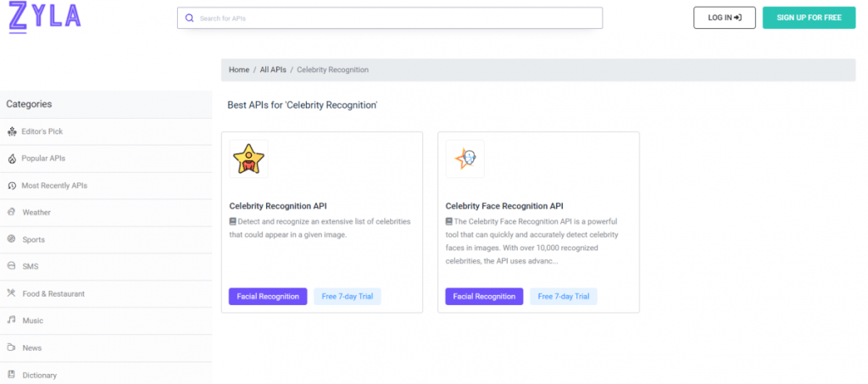Click the Sports ball icon
This screenshot has height=384, width=868.
[12, 239]
